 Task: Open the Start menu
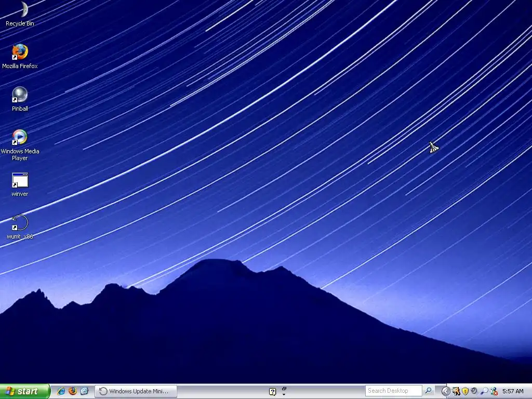coord(24,391)
